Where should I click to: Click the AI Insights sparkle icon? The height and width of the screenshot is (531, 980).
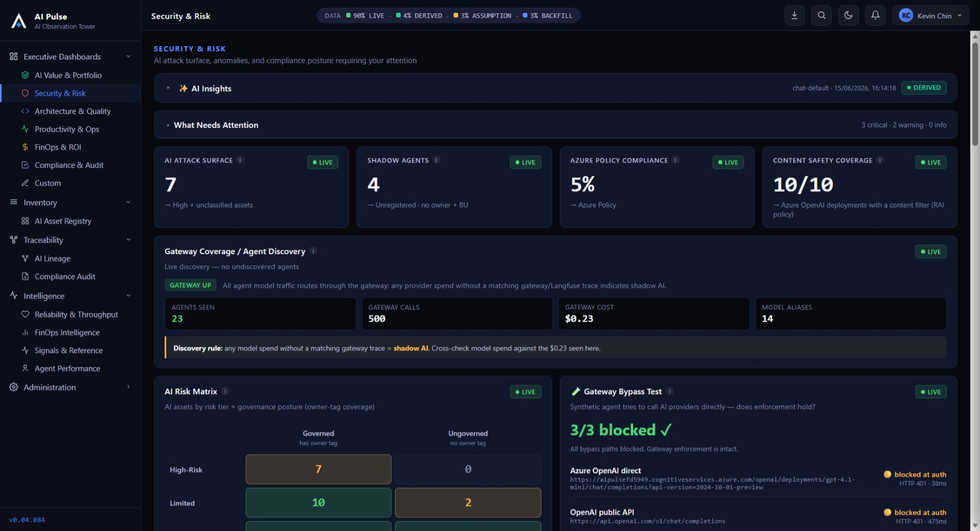point(183,88)
